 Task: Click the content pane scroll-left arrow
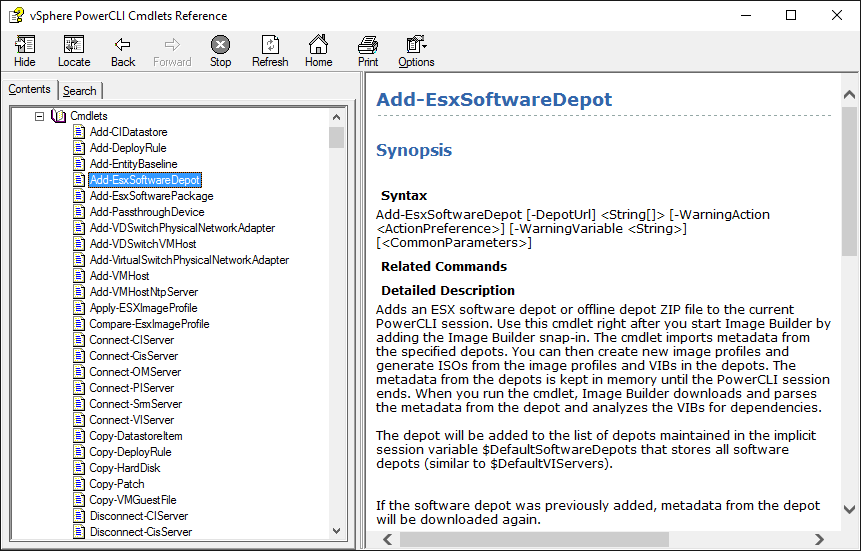(x=388, y=539)
